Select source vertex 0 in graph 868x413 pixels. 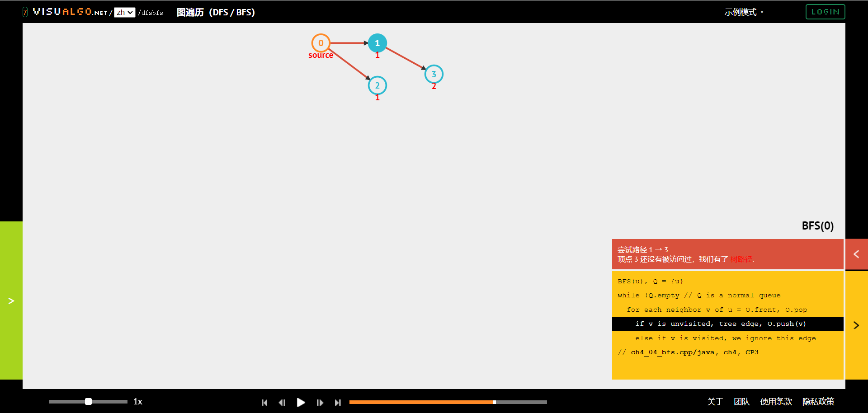click(x=321, y=43)
